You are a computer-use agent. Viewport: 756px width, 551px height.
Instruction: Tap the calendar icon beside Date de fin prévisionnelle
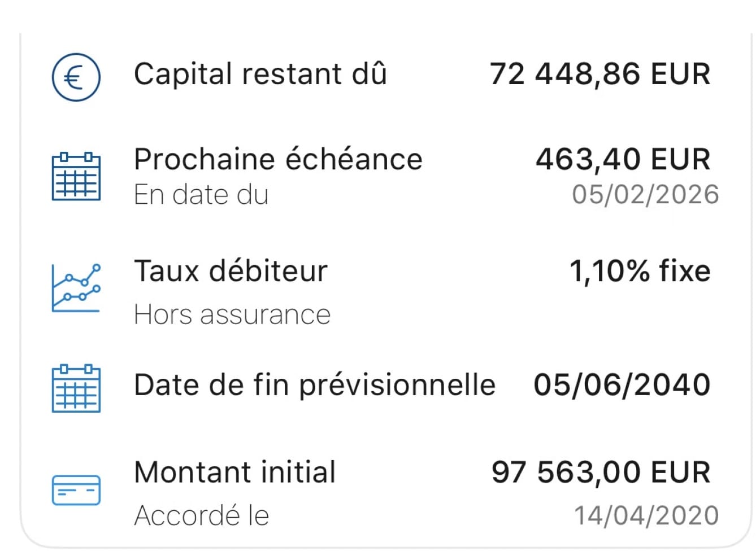tap(76, 388)
